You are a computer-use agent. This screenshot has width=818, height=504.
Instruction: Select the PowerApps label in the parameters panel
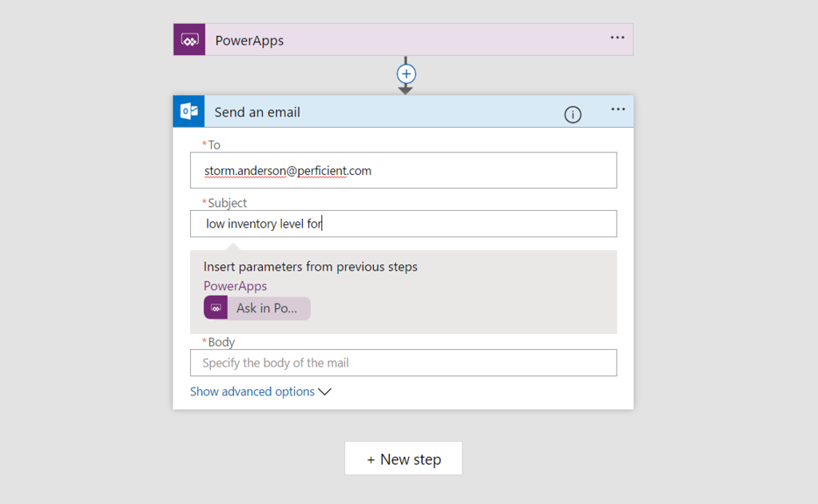pyautogui.click(x=235, y=285)
